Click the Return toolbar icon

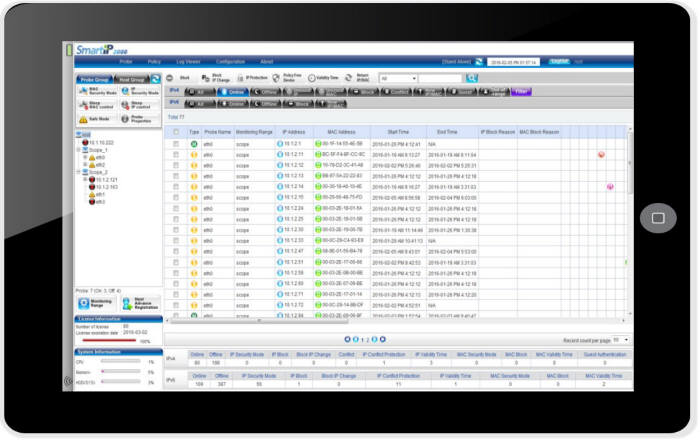tap(349, 78)
